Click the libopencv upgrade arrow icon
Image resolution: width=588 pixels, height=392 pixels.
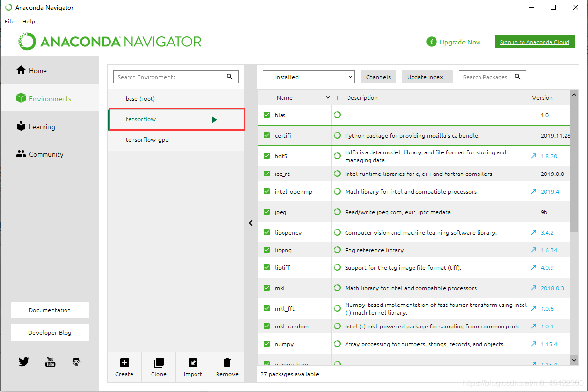[534, 232]
